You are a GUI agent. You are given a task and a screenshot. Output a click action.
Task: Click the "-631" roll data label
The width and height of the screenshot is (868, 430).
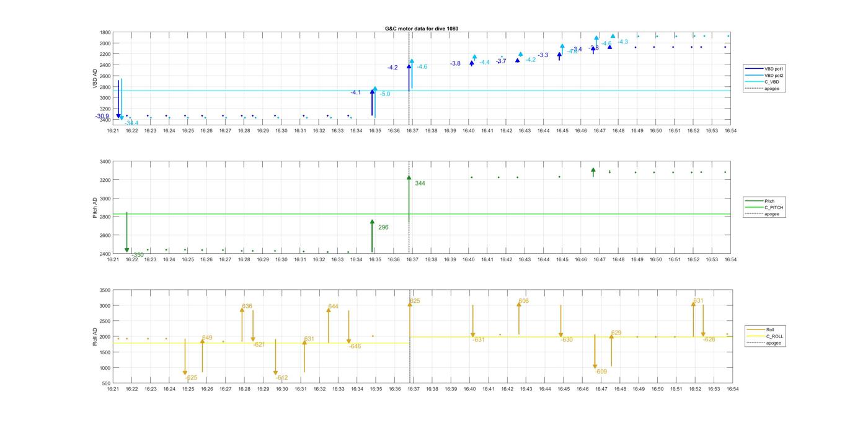pyautogui.click(x=479, y=339)
